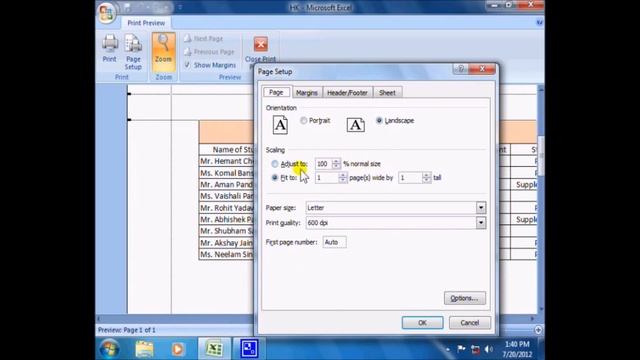Click the blue screen recorder taskbar icon
This screenshot has width=640, height=360.
[249, 349]
